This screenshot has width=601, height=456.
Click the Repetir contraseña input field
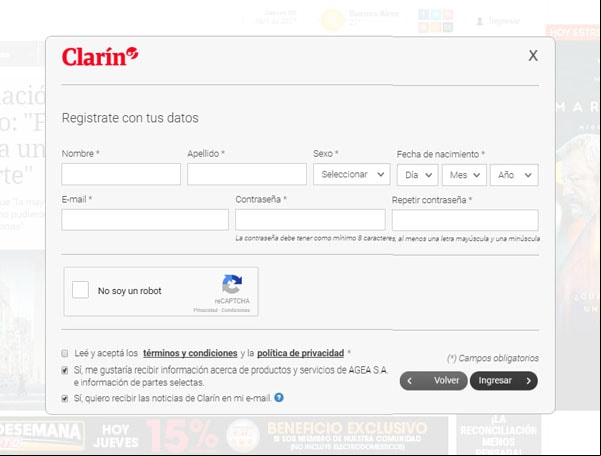point(465,220)
